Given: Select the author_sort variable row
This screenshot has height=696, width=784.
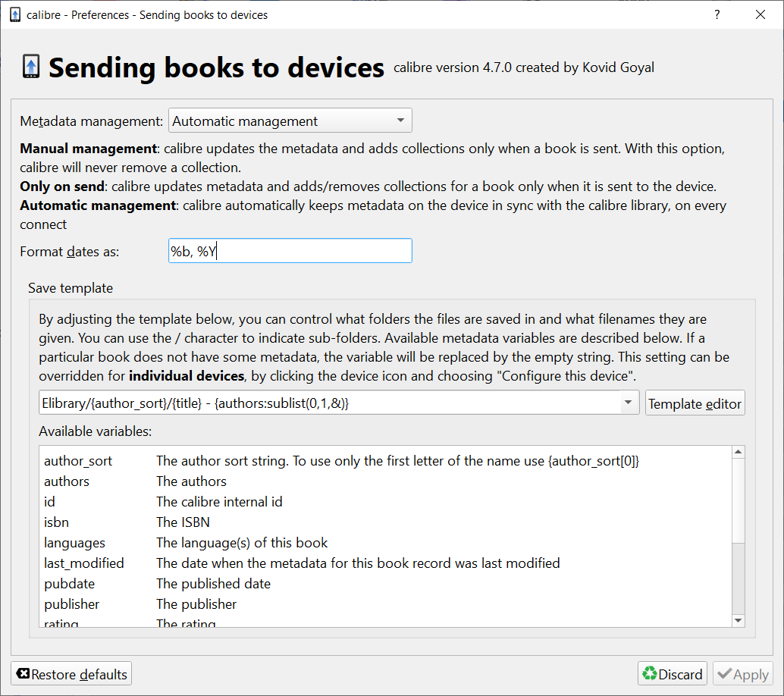Looking at the screenshot, I should [x=78, y=461].
